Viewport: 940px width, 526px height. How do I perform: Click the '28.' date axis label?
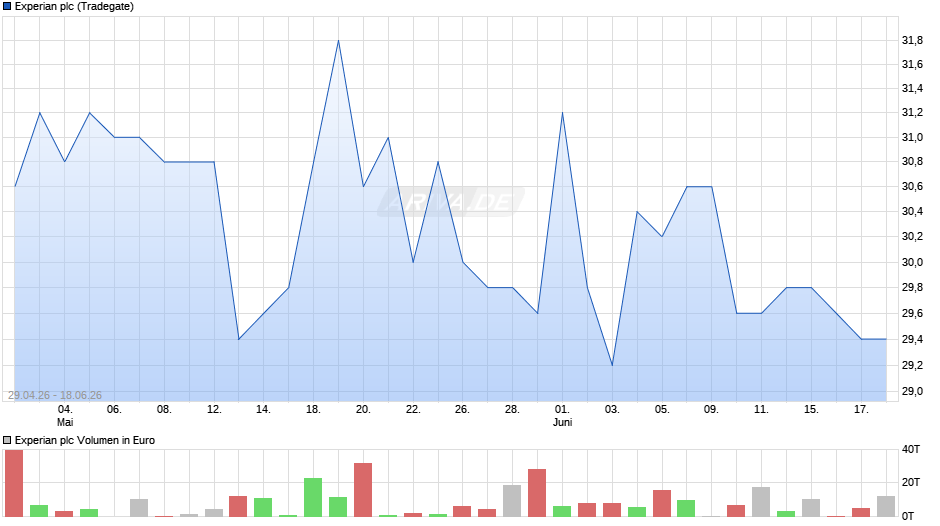pyautogui.click(x=512, y=409)
